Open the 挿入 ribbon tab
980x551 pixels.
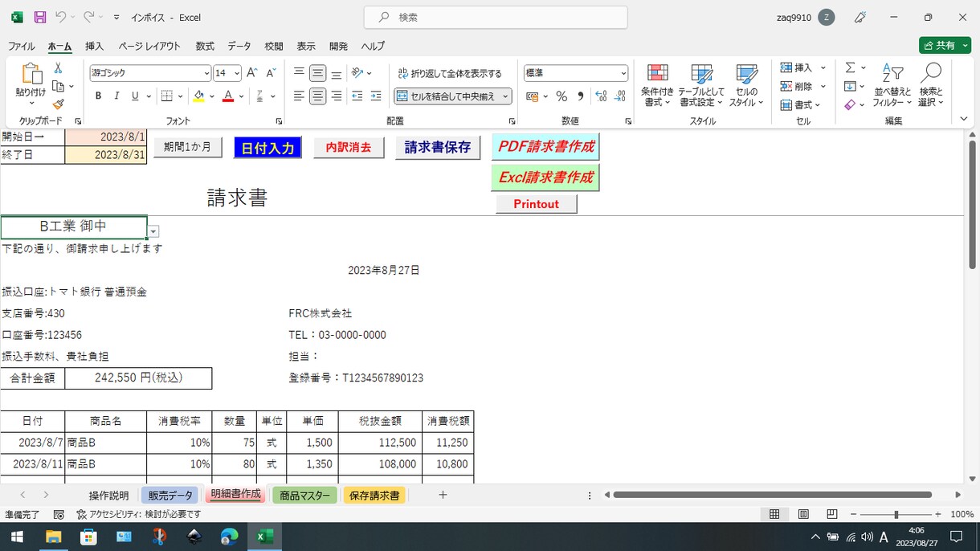click(95, 46)
